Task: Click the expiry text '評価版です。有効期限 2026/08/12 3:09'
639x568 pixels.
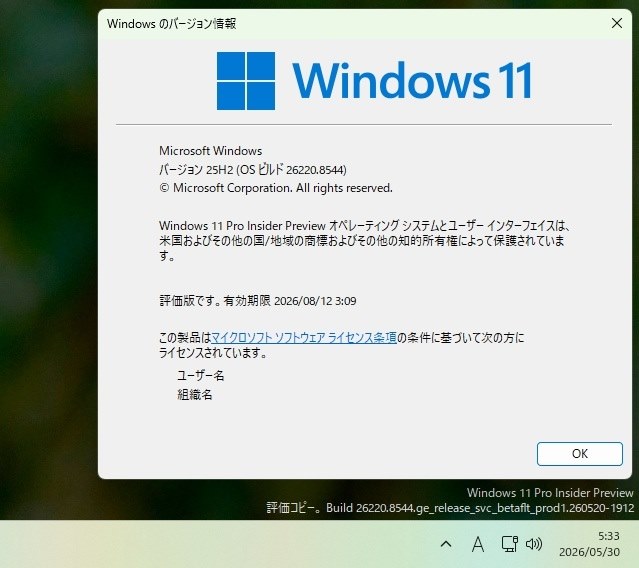Action: coord(258,301)
